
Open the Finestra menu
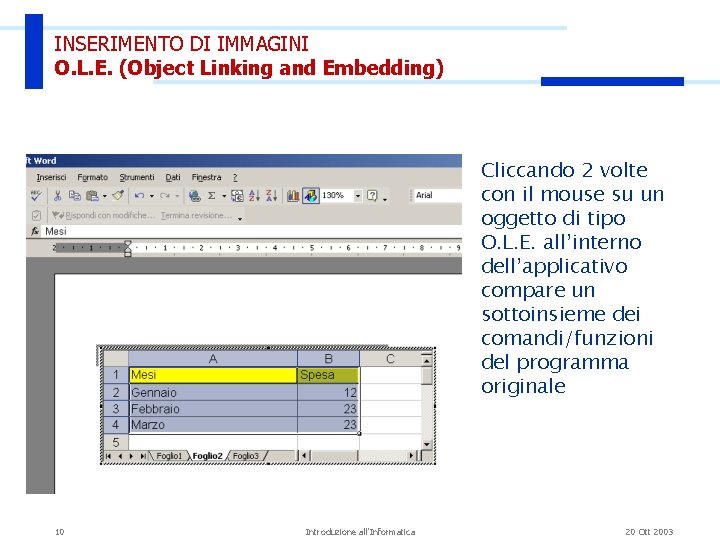click(206, 177)
